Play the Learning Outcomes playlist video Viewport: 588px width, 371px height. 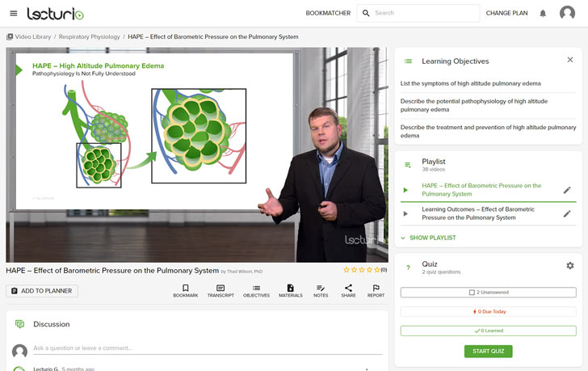405,214
